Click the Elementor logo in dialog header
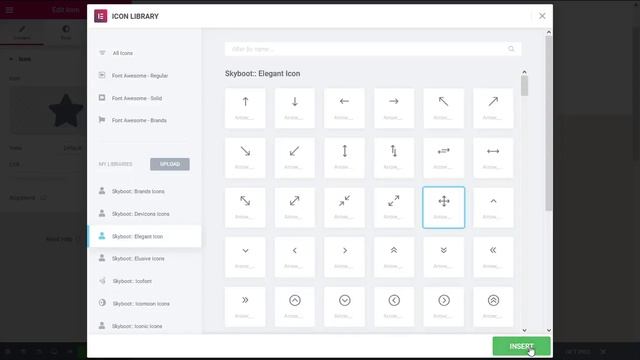 tap(101, 16)
